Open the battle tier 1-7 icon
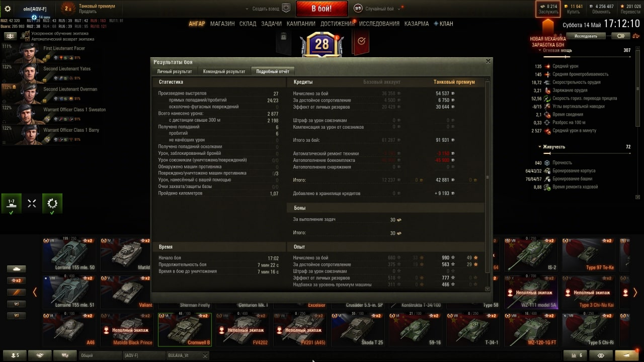Screen dimensions: 644x362 11,203
